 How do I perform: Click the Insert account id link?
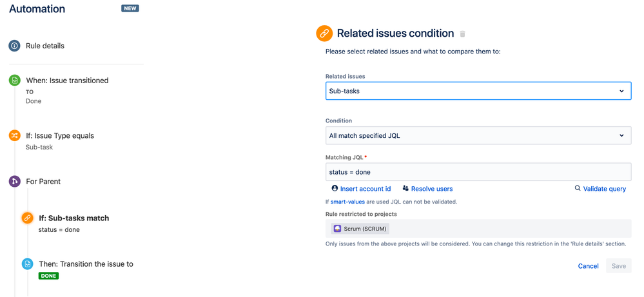click(365, 189)
